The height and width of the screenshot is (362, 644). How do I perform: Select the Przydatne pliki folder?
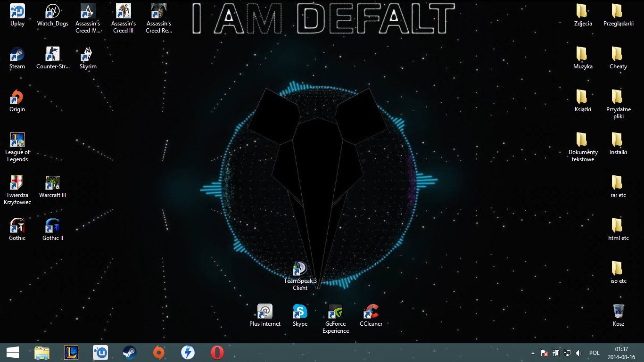pyautogui.click(x=619, y=104)
